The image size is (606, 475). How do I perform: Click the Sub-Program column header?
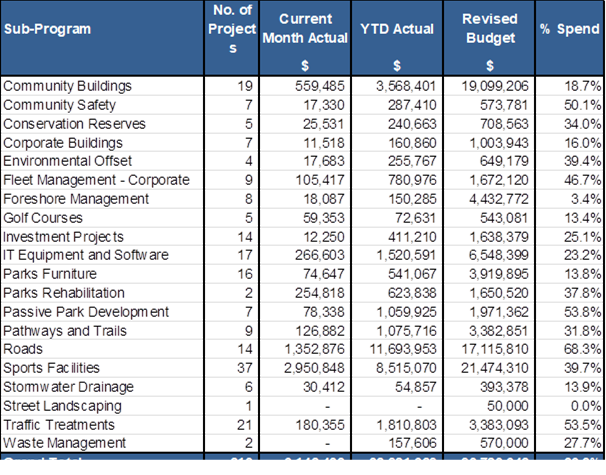48,29
